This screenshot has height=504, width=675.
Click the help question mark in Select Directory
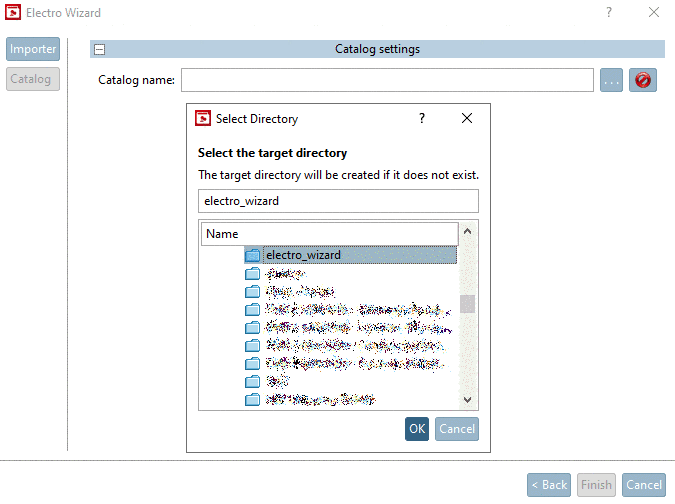point(422,118)
